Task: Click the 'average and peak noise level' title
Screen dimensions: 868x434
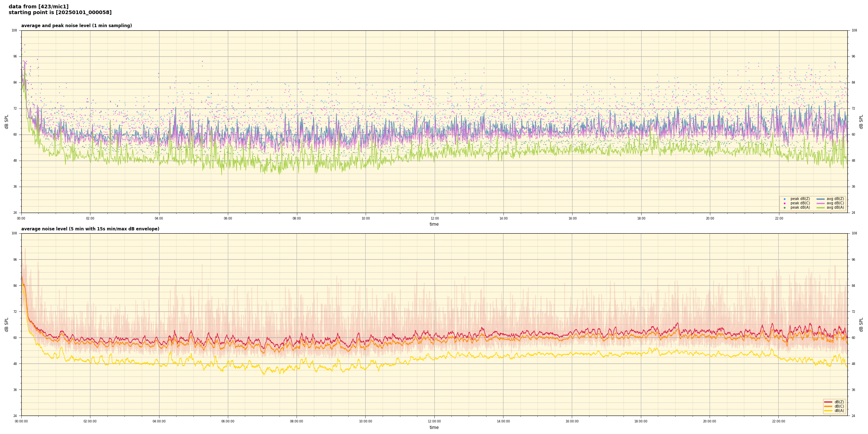Action: pos(76,26)
